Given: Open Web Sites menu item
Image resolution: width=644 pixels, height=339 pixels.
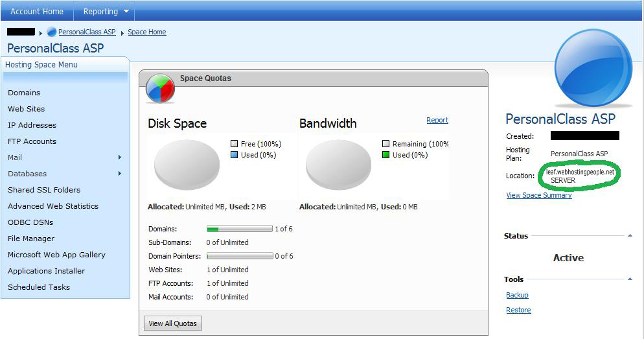Looking at the screenshot, I should pyautogui.click(x=27, y=109).
